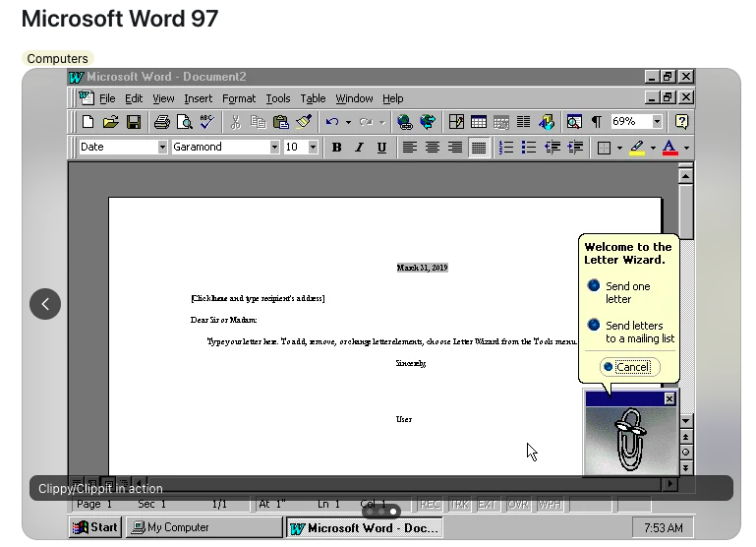This screenshot has height=547, width=756.
Task: Click the Windows Start button
Action: click(x=95, y=527)
